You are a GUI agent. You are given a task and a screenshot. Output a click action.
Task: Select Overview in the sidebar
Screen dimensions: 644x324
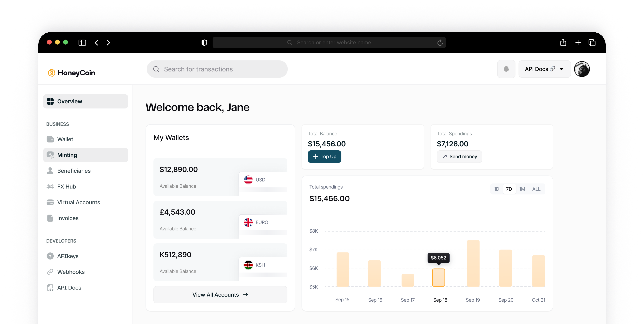(x=86, y=101)
